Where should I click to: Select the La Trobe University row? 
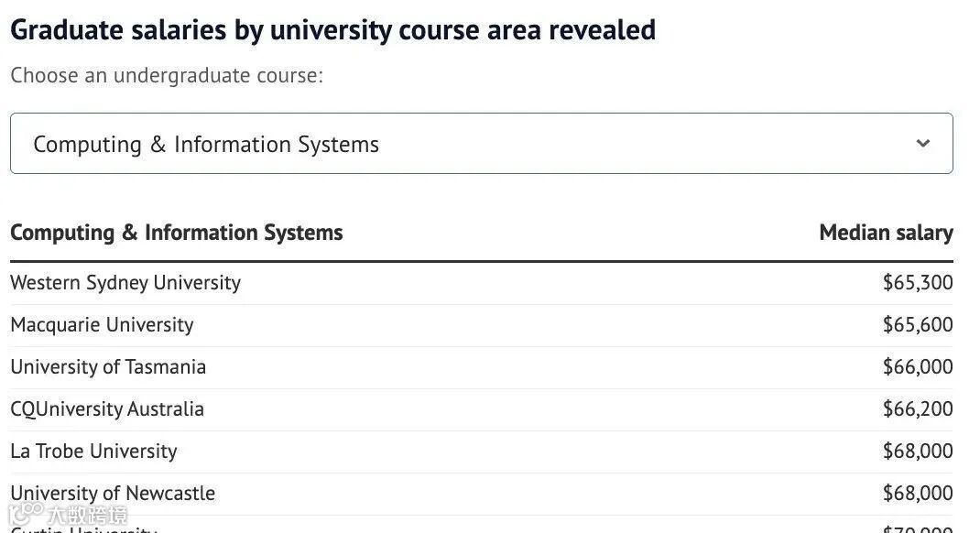(481, 451)
